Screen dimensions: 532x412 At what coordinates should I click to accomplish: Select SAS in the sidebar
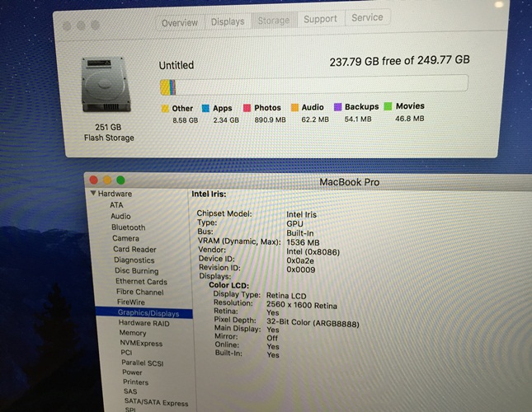pos(130,391)
